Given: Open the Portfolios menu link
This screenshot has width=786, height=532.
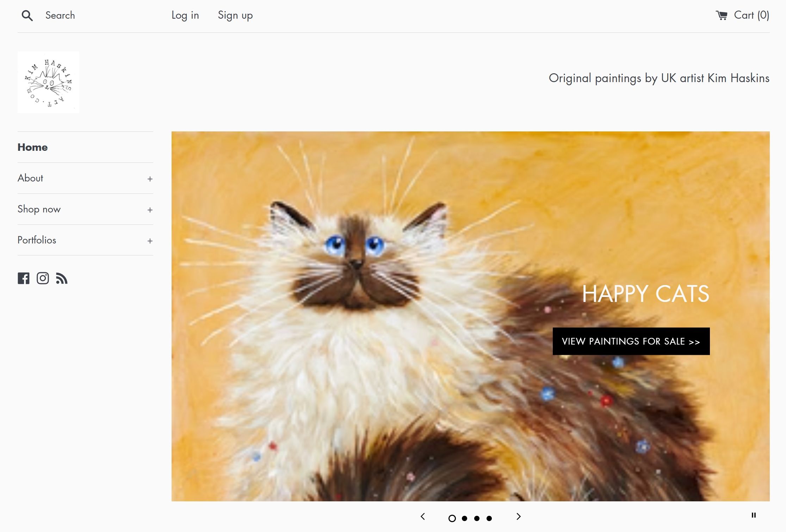Looking at the screenshot, I should coord(37,240).
